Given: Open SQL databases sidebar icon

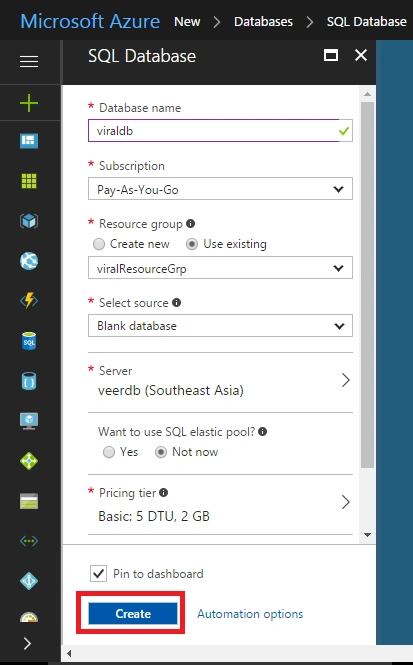Looking at the screenshot, I should coord(29,341).
